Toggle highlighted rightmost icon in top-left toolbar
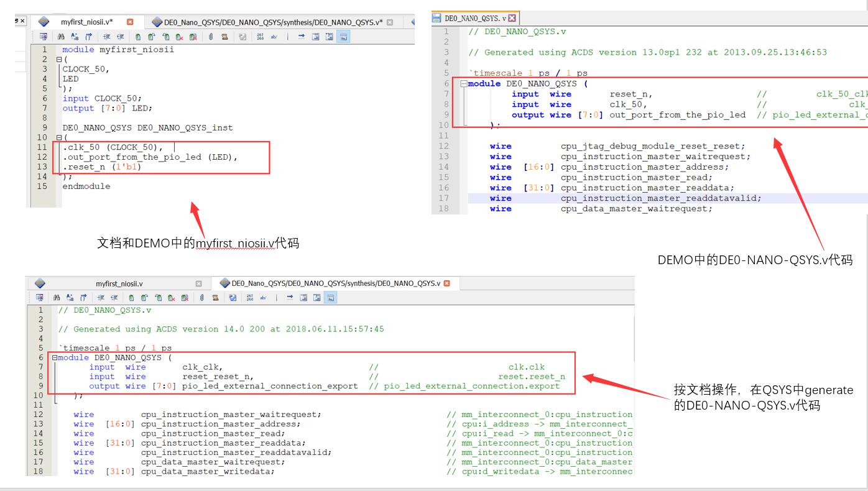868x491 pixels. (343, 37)
